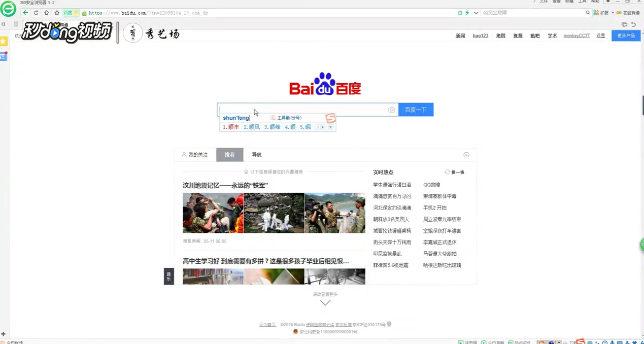Open the 花钱有道 toolbar item
Viewport: 644px width, 344px height.
628,13
